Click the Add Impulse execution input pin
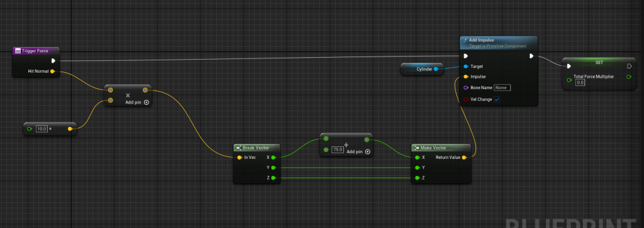This screenshot has width=644, height=228. [x=466, y=56]
